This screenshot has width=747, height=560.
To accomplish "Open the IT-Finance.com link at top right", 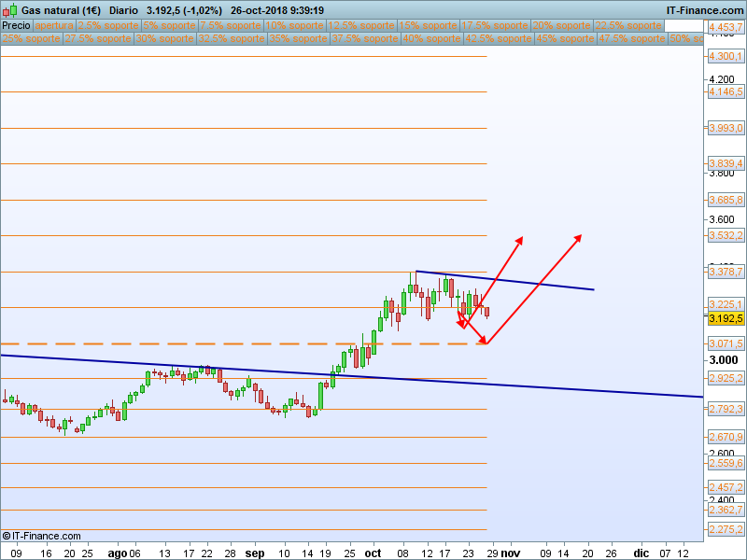I will pos(704,10).
